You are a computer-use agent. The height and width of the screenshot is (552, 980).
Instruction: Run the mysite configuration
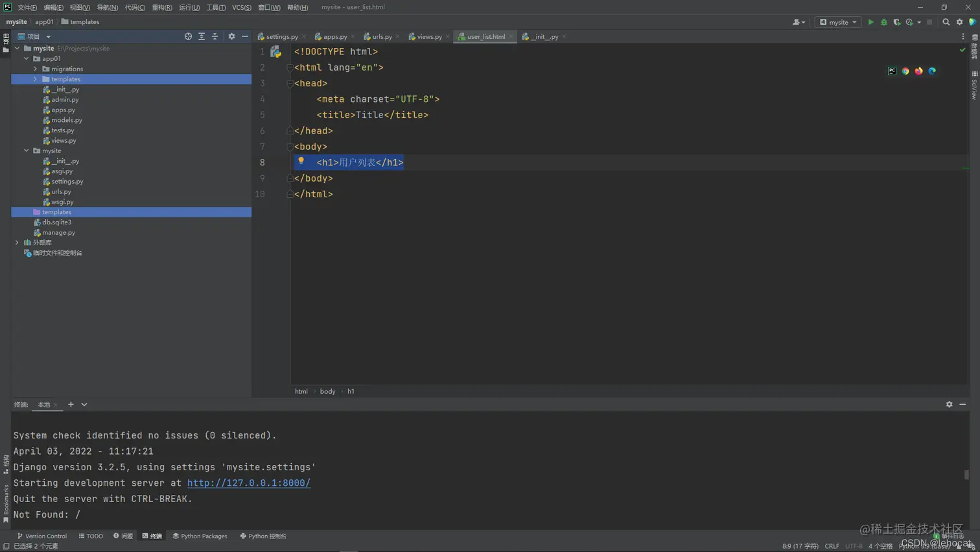pyautogui.click(x=870, y=22)
